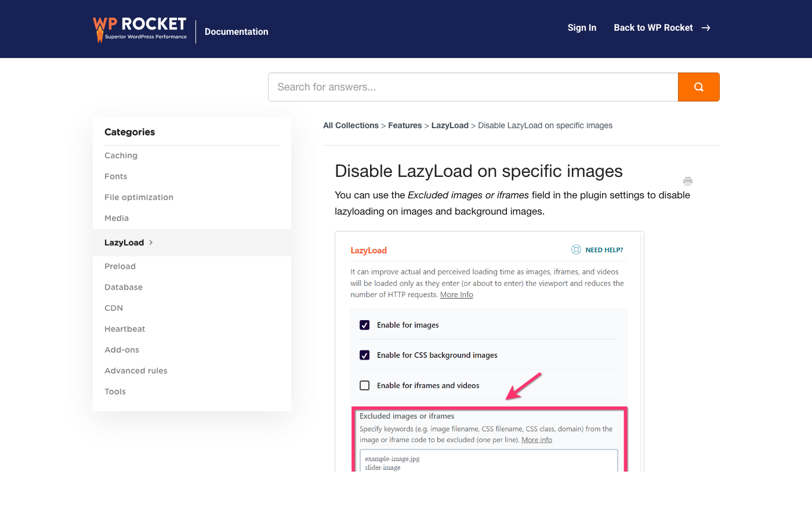
Task: Click the Search for answers input field
Action: (x=473, y=86)
